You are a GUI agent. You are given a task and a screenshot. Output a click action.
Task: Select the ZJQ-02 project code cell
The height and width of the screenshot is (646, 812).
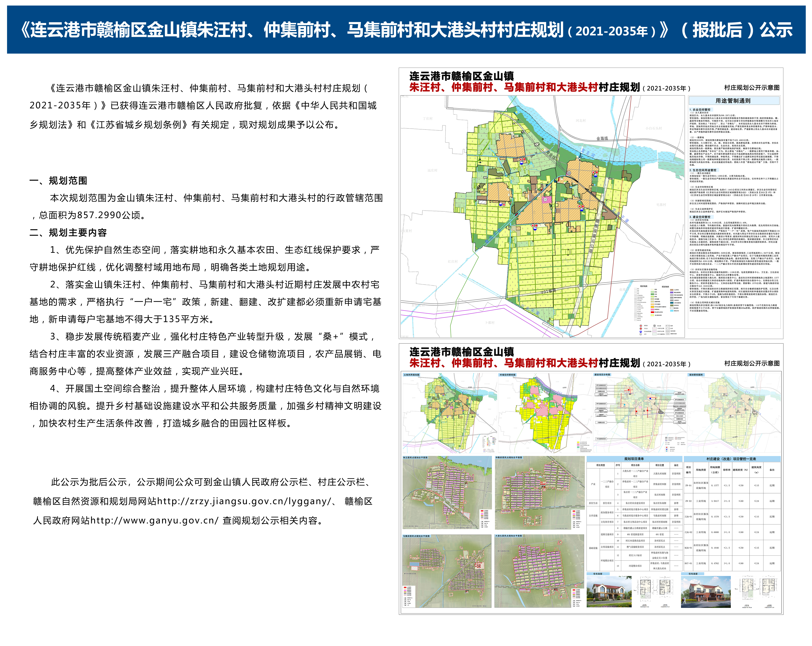click(x=689, y=532)
